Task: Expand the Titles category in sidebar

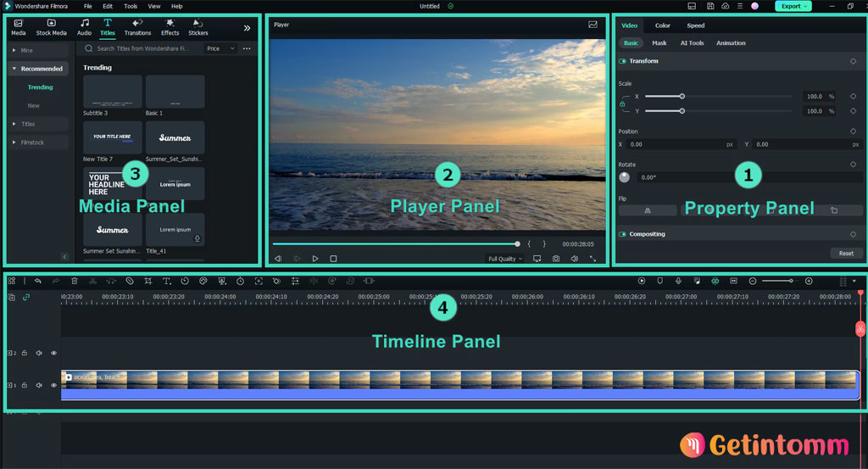Action: pyautogui.click(x=14, y=124)
